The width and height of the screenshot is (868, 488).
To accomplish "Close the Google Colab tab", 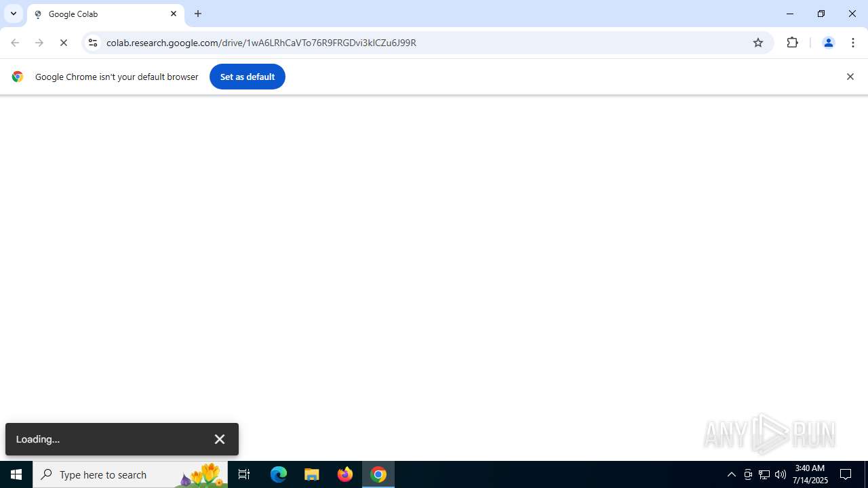I will [x=174, y=14].
